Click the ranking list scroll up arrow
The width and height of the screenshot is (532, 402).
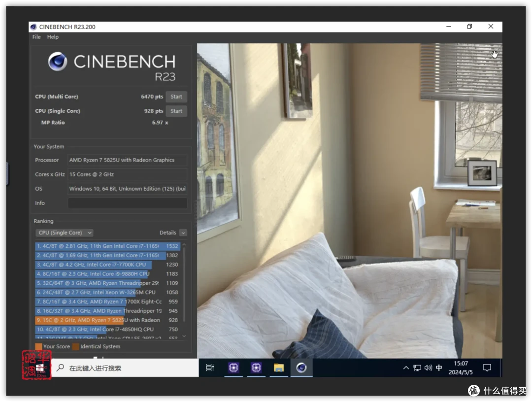(x=184, y=244)
